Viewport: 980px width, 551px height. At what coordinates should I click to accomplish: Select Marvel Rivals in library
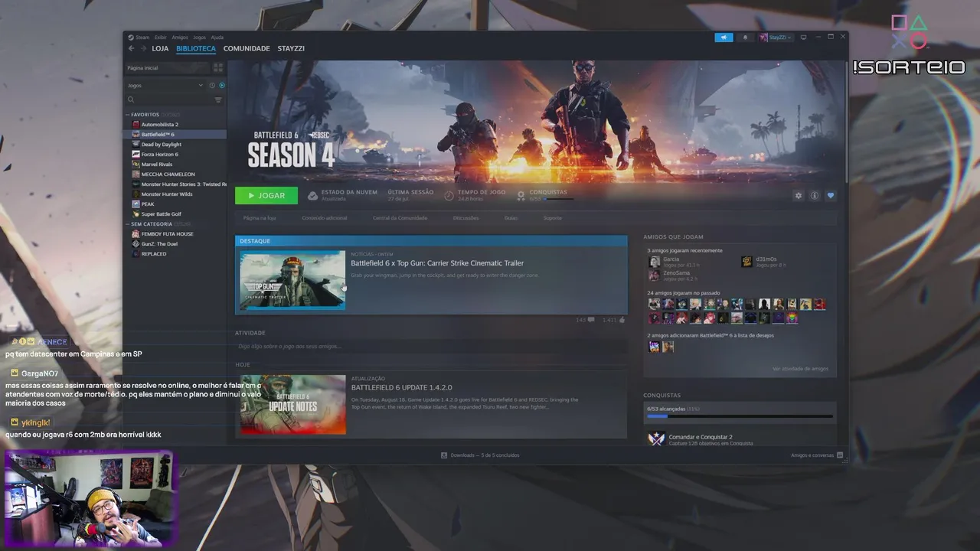[157, 165]
